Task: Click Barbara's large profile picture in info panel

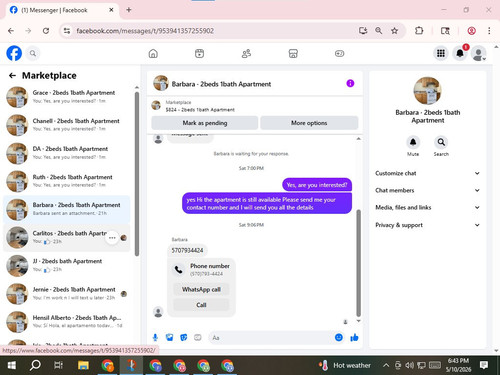Action: [x=428, y=91]
